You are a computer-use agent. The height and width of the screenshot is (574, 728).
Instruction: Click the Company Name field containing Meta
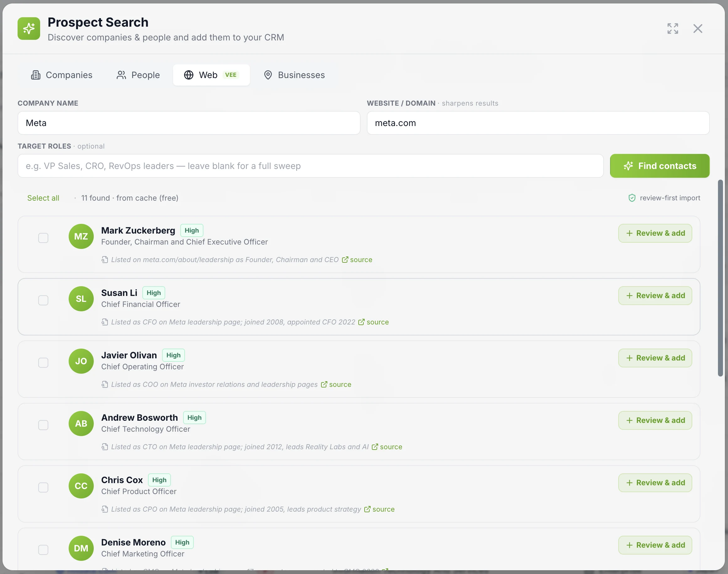[189, 123]
